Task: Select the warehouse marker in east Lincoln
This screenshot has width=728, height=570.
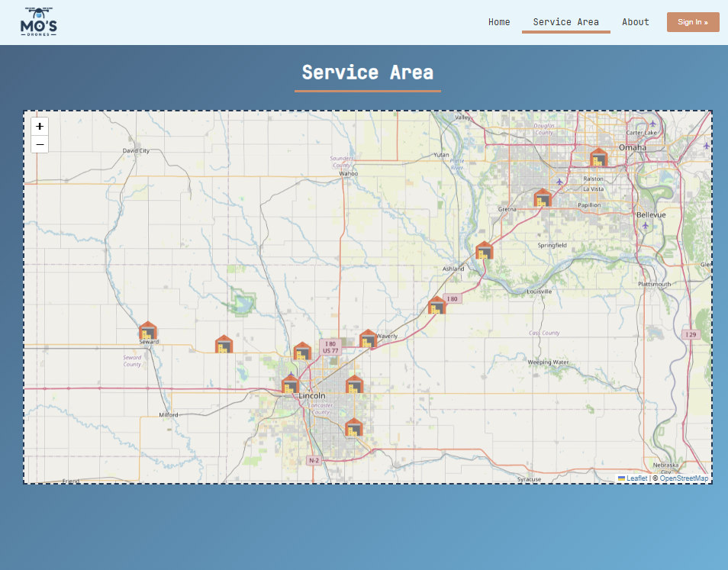Action: (354, 385)
